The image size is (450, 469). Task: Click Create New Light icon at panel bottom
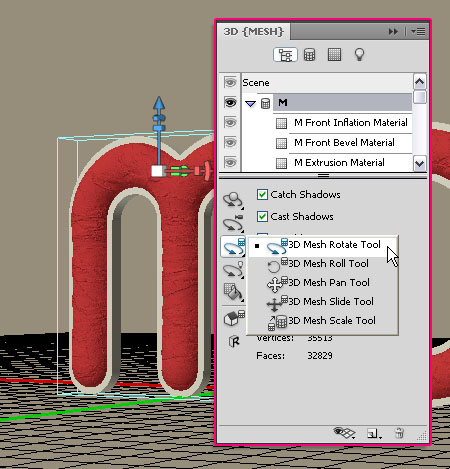coord(374,433)
